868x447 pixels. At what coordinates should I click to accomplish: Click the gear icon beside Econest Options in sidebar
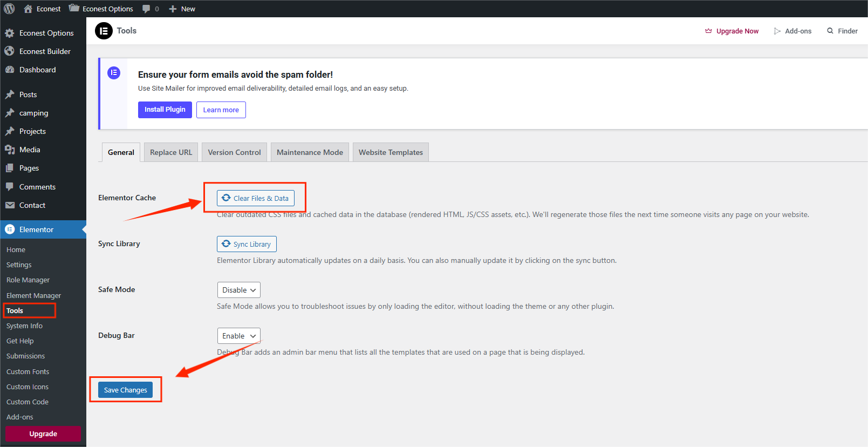[10, 33]
